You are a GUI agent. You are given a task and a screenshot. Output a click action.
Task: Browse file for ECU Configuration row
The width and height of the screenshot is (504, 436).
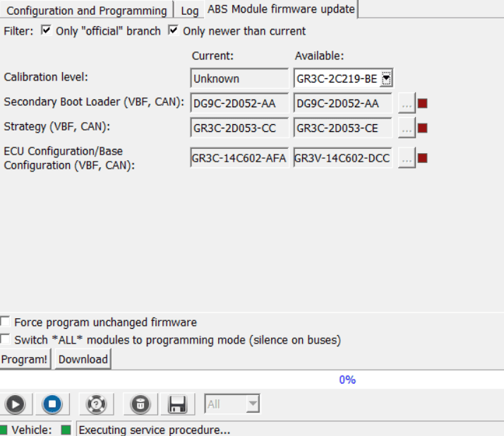(407, 158)
